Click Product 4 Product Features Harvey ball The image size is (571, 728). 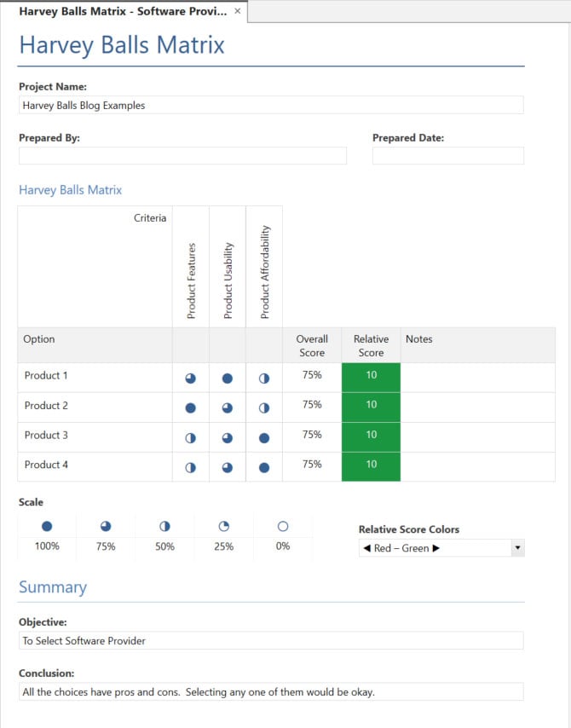[x=191, y=467]
